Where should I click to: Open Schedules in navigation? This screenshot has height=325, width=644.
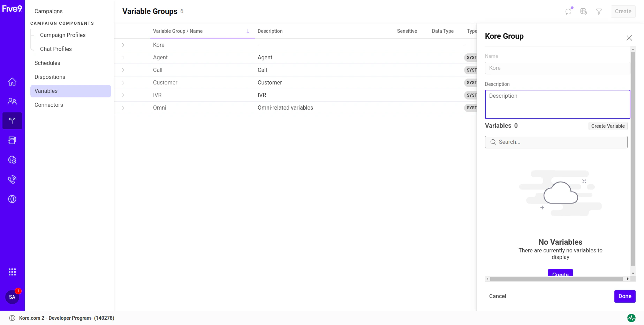pos(47,63)
